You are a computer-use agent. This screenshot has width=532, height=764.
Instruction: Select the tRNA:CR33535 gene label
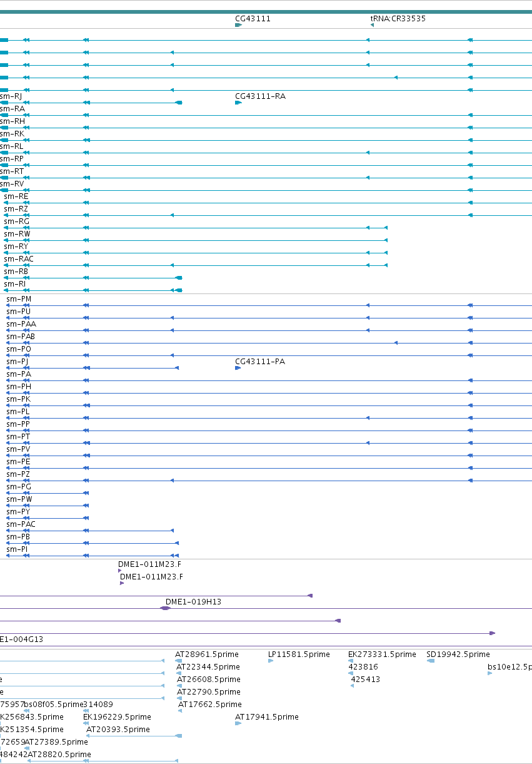[x=398, y=19]
